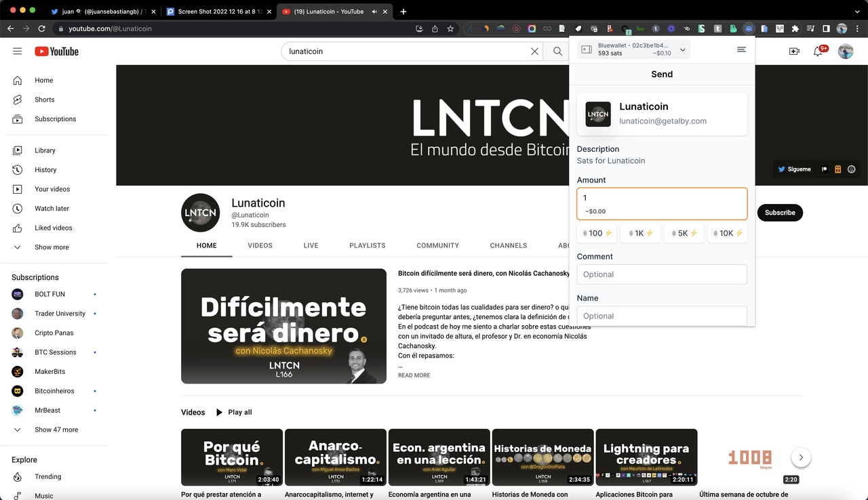Click the Lunaticoin channel avatar

coord(200,213)
